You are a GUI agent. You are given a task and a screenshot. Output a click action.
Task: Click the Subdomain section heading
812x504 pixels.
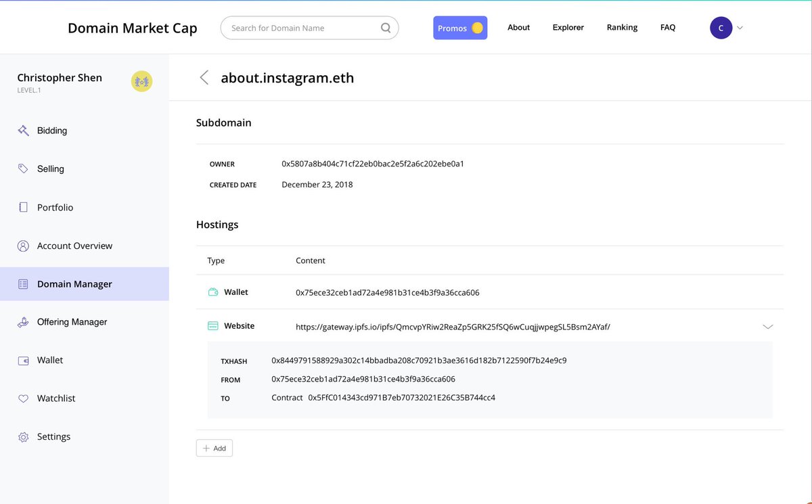[x=224, y=123]
